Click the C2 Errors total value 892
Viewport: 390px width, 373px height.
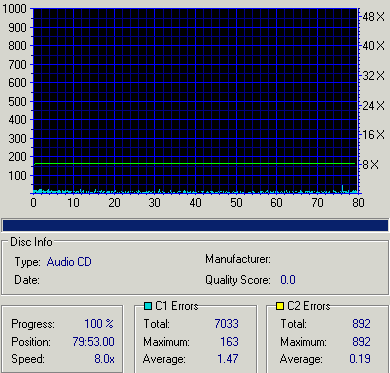361,324
